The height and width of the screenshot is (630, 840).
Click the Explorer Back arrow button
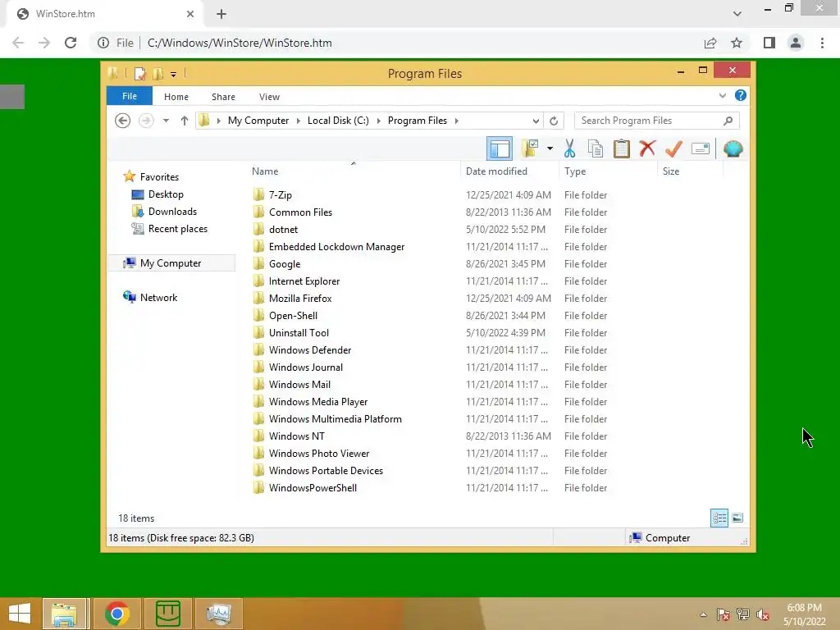coord(123,121)
